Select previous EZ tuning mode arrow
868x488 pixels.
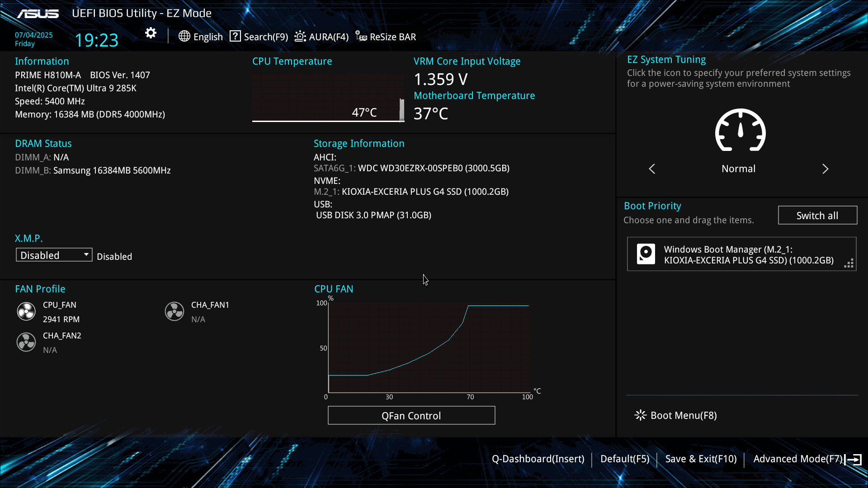point(652,169)
